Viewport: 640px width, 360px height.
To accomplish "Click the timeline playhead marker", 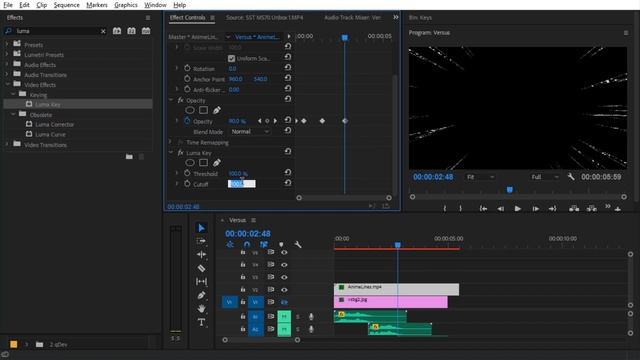I will click(398, 245).
